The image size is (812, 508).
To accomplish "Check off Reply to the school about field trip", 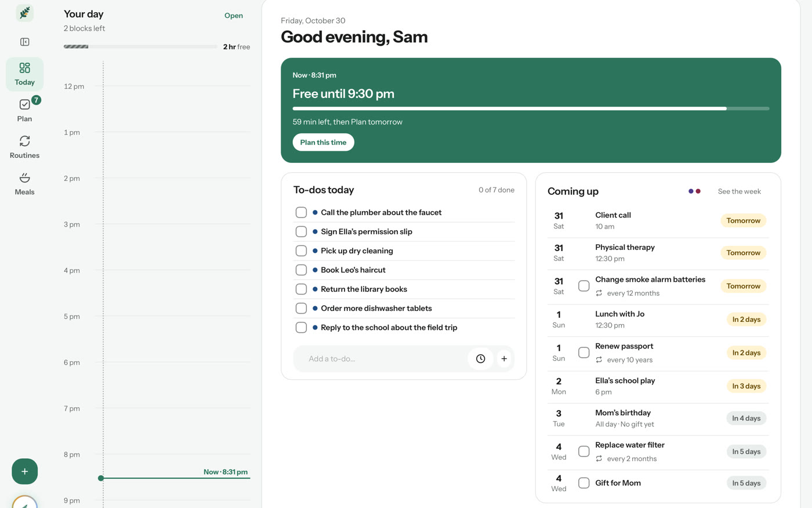I will 301,327.
